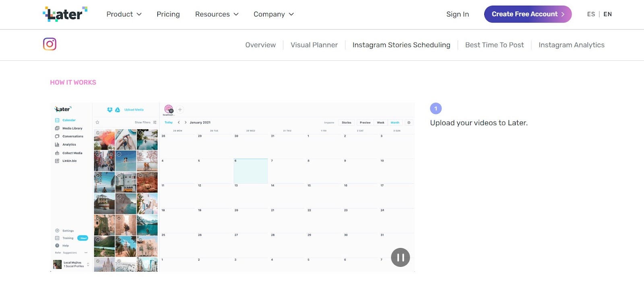Click the Sign In link
Image resolution: width=644 pixels, height=289 pixels.
tap(458, 14)
